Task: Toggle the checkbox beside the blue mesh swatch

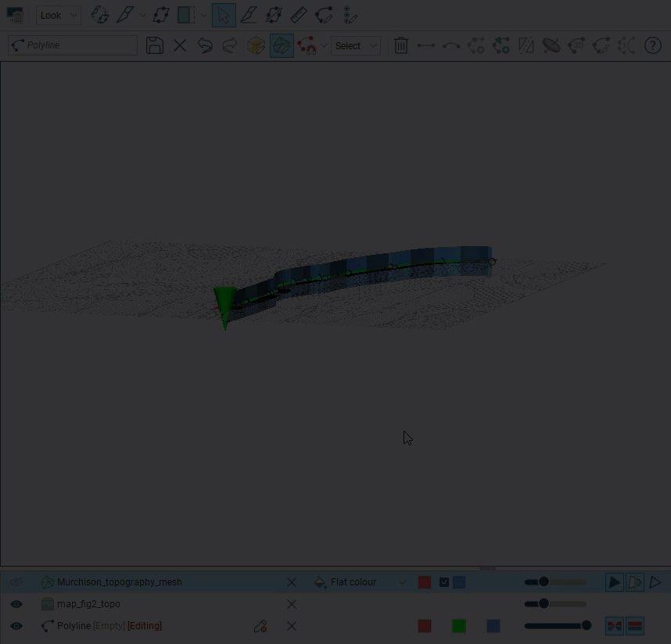Action: pyautogui.click(x=444, y=582)
